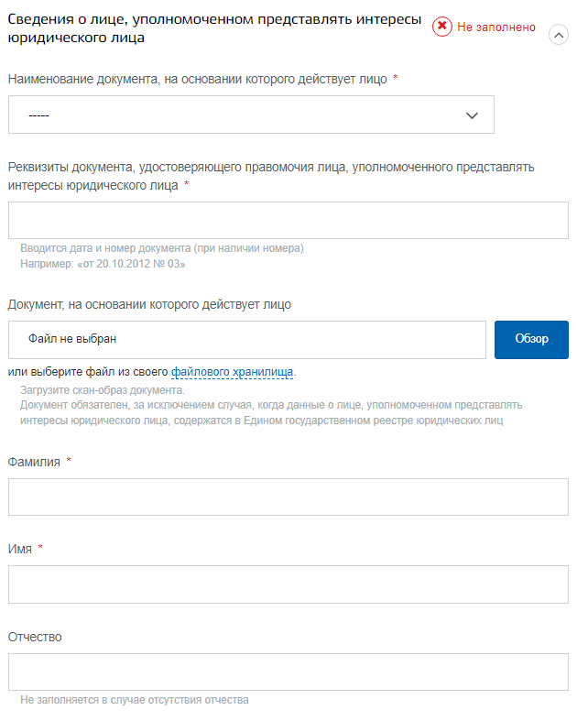Collapse the section with the round chevron button

(558, 35)
